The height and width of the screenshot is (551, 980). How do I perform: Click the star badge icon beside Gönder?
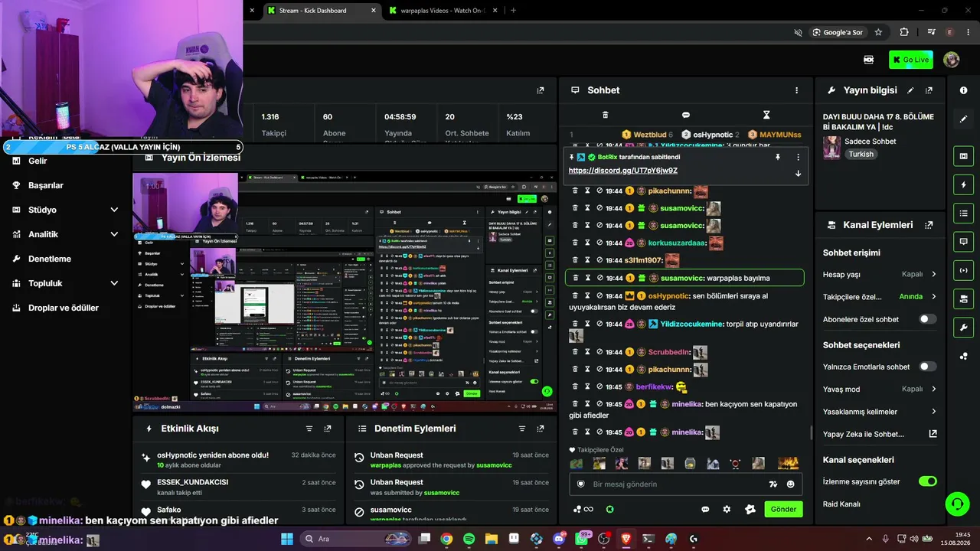[x=750, y=509]
